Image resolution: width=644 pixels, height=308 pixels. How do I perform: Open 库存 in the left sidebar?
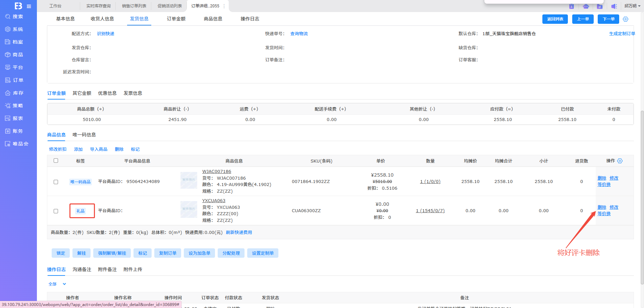(x=18, y=93)
